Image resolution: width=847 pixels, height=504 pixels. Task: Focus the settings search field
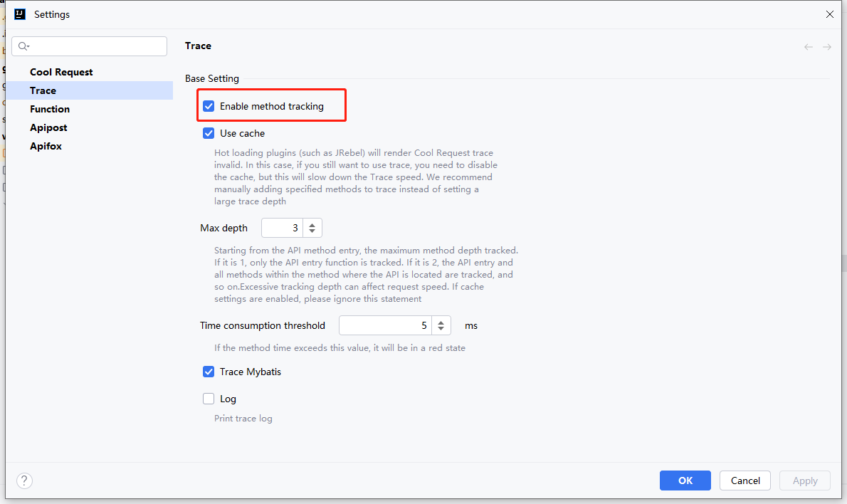click(96, 46)
